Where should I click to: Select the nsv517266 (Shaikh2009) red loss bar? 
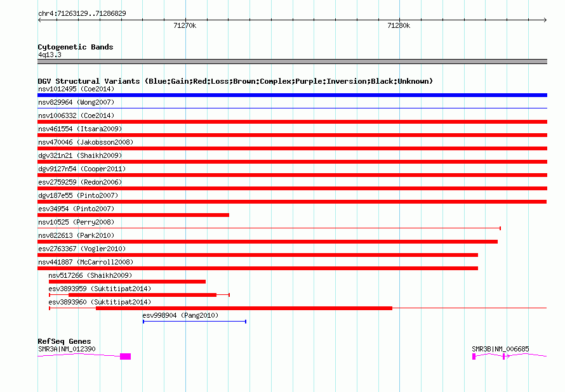(x=127, y=282)
